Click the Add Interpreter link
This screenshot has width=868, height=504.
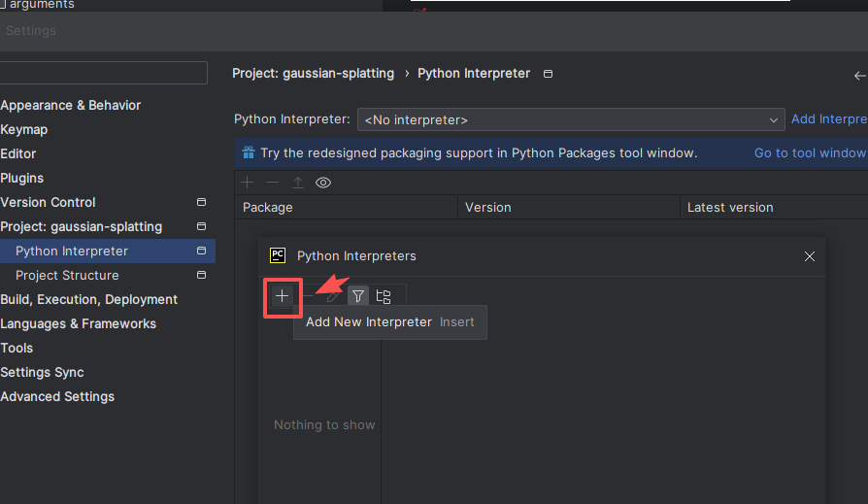(x=828, y=118)
